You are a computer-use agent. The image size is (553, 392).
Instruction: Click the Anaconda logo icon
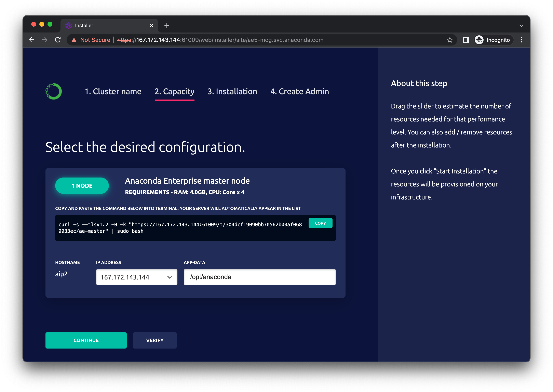[x=54, y=91]
